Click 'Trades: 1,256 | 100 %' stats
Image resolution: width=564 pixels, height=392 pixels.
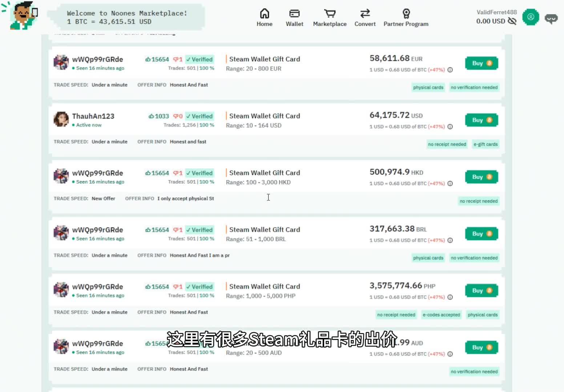click(189, 125)
